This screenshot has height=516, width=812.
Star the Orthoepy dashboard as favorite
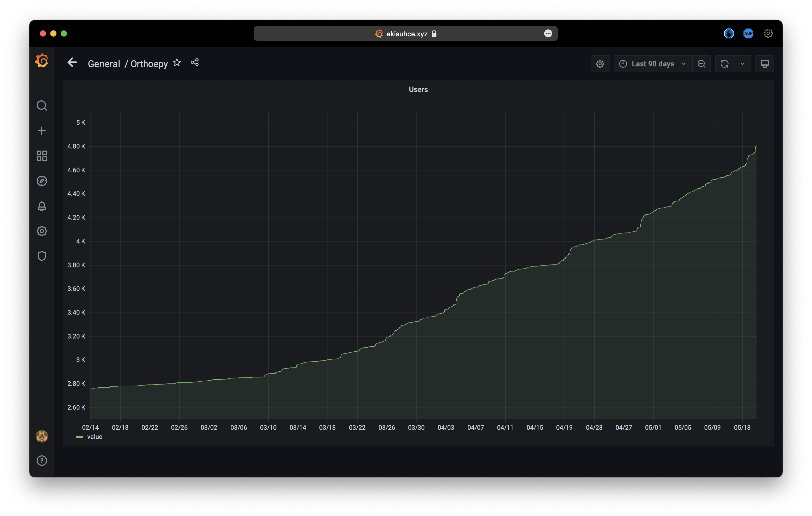(x=177, y=63)
